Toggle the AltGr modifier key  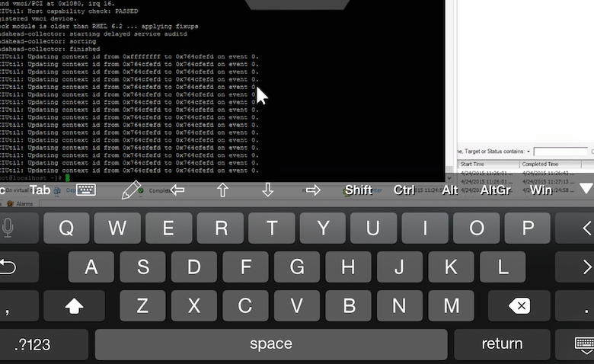click(496, 190)
